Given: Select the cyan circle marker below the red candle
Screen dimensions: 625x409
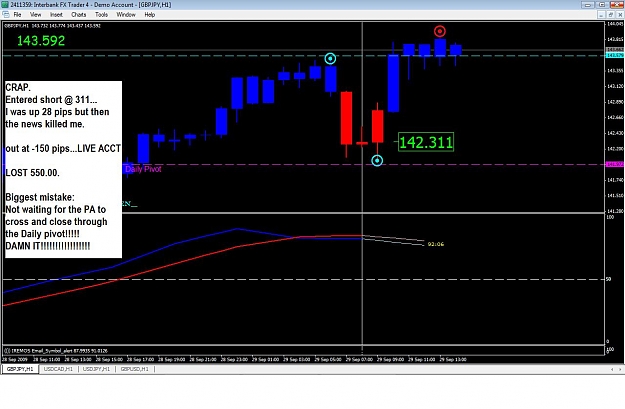Looking at the screenshot, I should click(x=377, y=161).
